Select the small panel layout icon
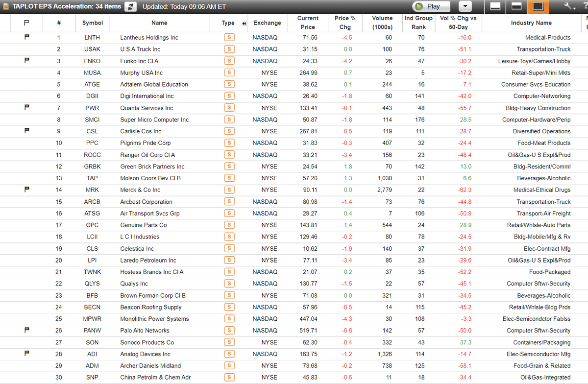The width and height of the screenshot is (588, 384). click(x=495, y=6)
